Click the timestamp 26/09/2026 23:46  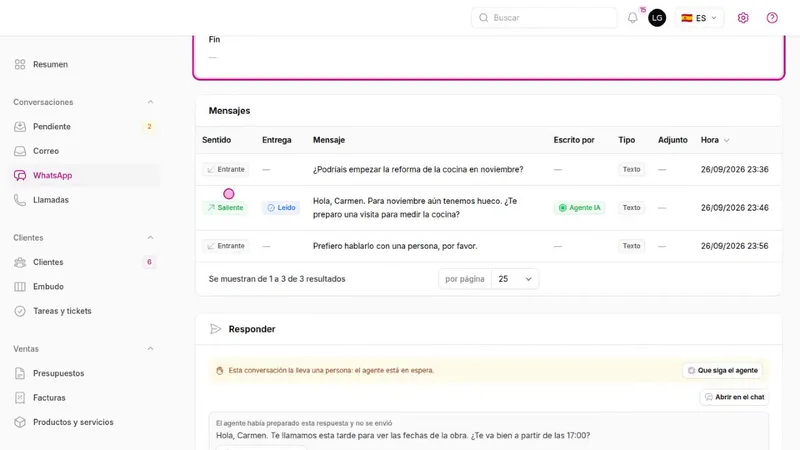click(734, 208)
